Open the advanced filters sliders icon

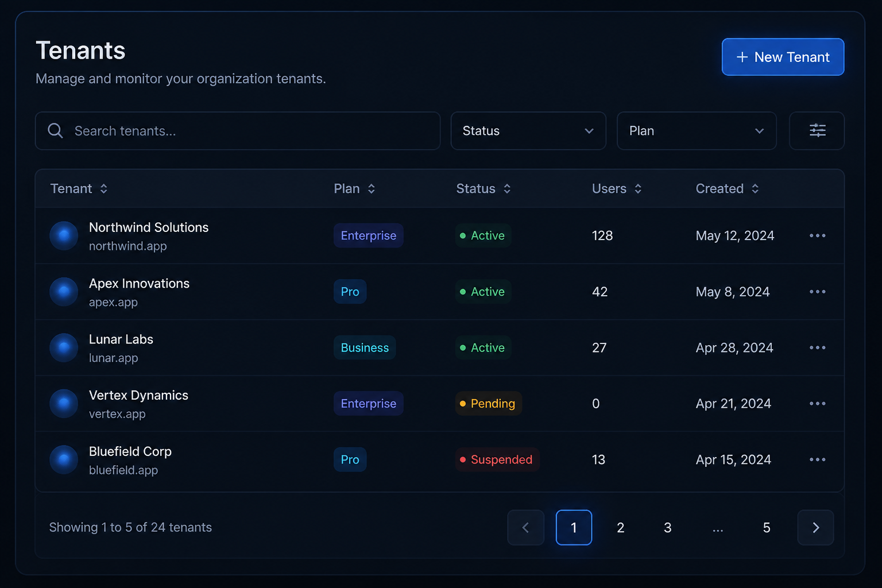[817, 131]
